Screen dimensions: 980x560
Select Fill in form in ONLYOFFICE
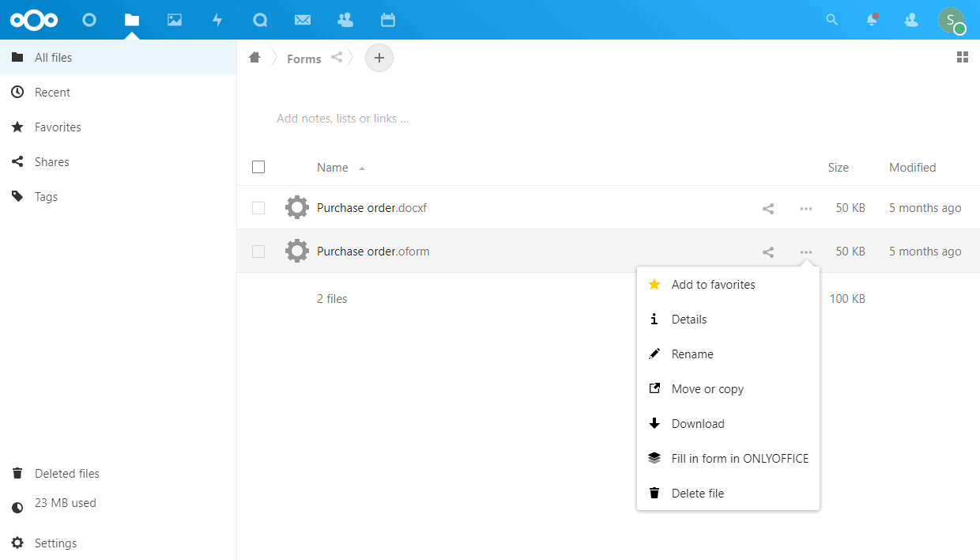(740, 458)
